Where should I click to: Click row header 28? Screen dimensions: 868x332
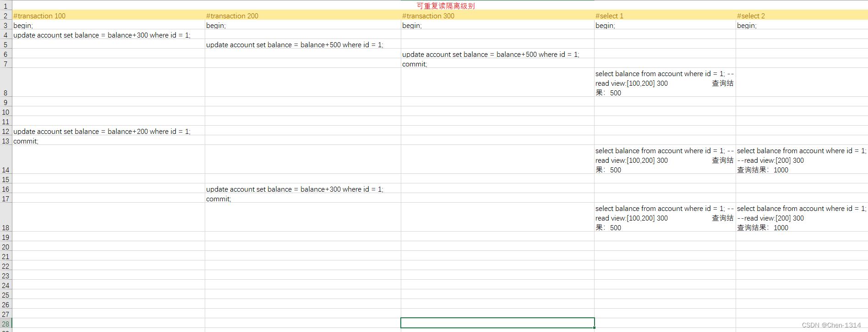(5, 323)
